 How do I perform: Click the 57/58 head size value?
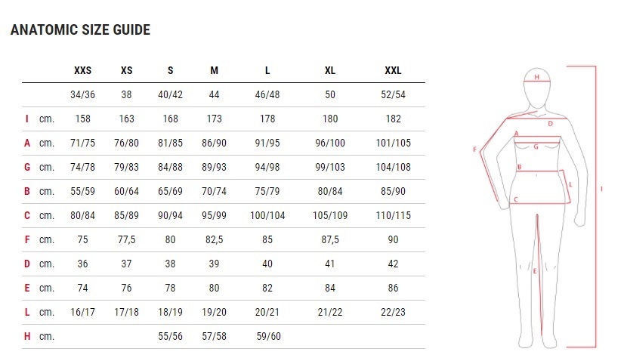(215, 336)
